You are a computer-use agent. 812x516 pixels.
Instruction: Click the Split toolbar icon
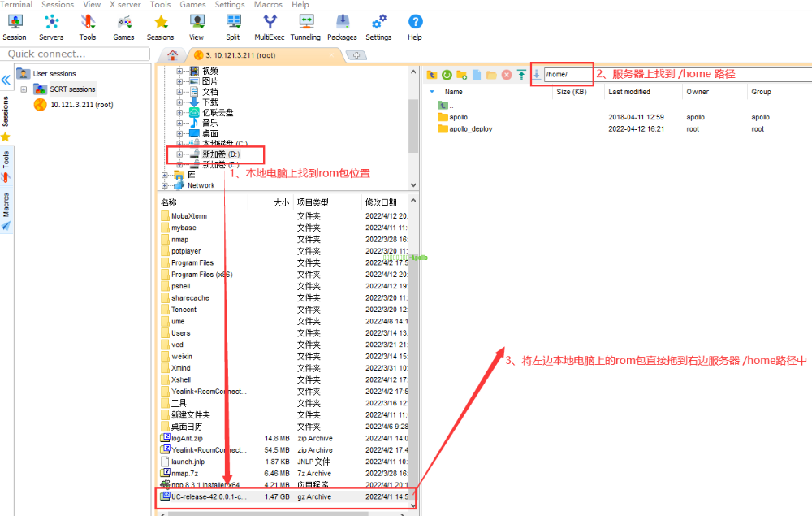(x=233, y=26)
